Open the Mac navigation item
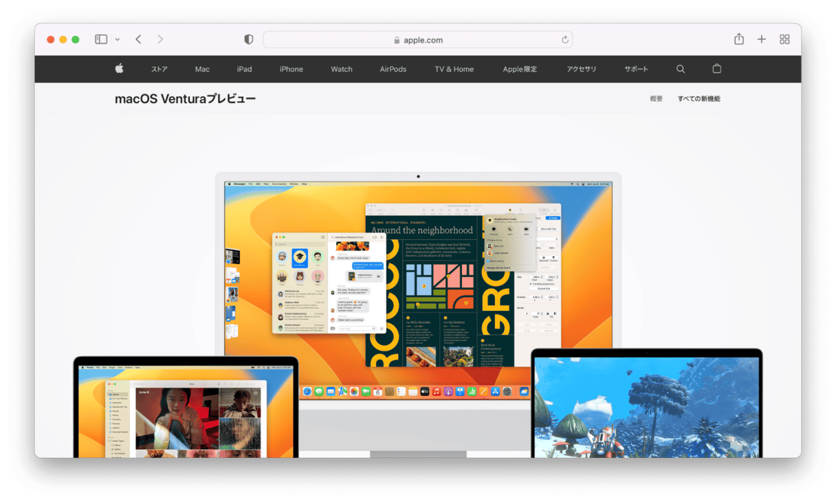Viewport: 836px width, 504px height. point(202,69)
